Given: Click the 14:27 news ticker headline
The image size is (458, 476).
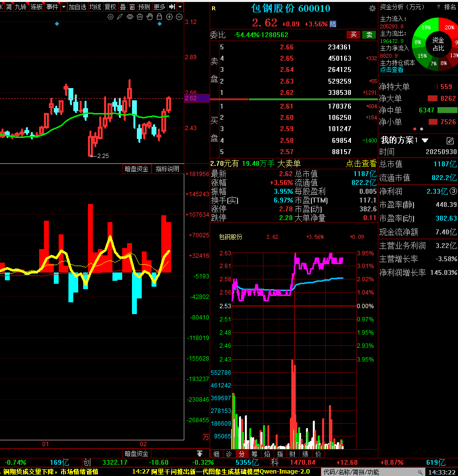Looking at the screenshot, I should tap(221, 472).
